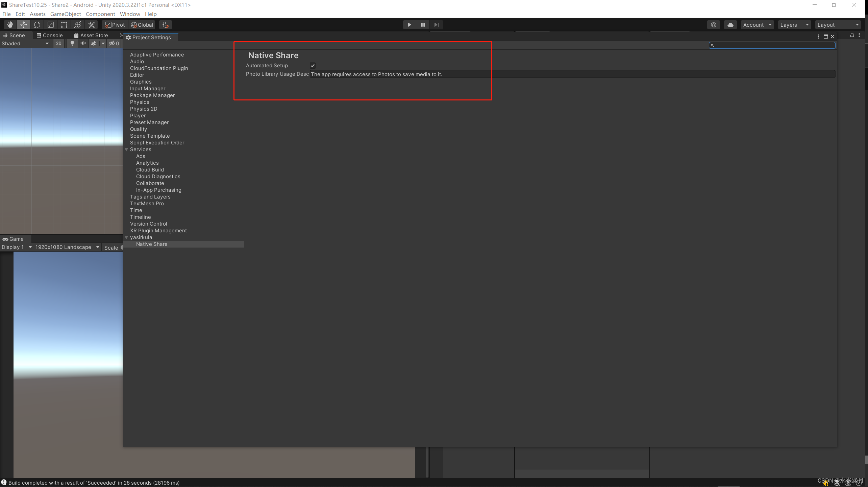Open cloud Services icon
This screenshot has width=868, height=487.
point(730,25)
